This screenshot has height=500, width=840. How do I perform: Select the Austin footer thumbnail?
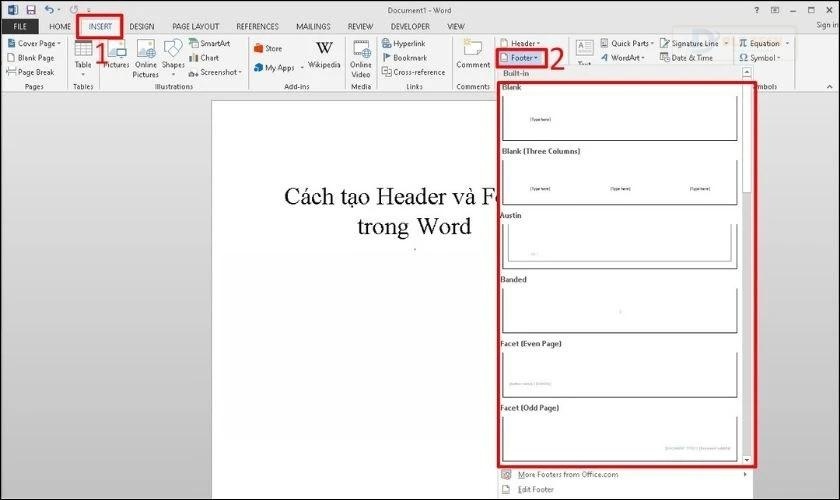click(620, 246)
